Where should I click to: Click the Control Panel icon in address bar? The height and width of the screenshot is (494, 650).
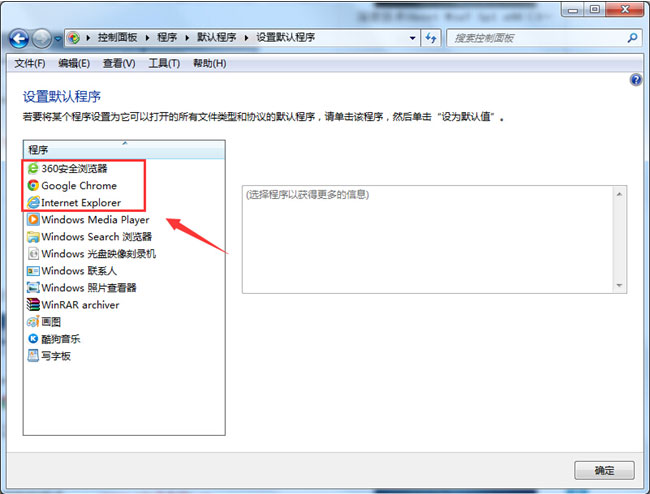(73, 38)
